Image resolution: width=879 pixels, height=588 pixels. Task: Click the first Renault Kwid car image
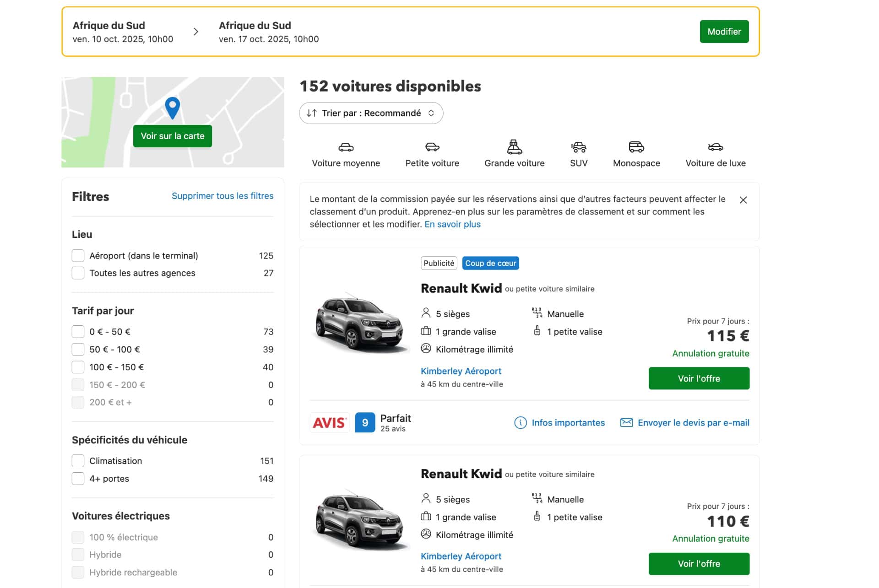pos(360,323)
